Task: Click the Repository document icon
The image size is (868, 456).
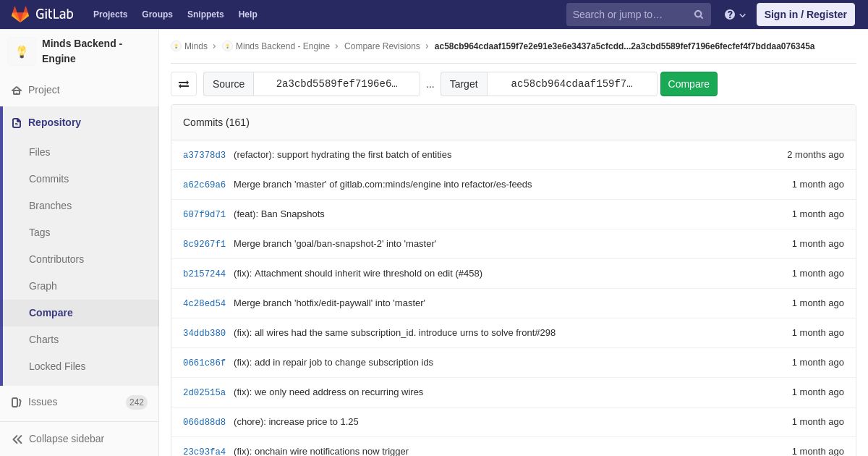Action: (x=17, y=123)
